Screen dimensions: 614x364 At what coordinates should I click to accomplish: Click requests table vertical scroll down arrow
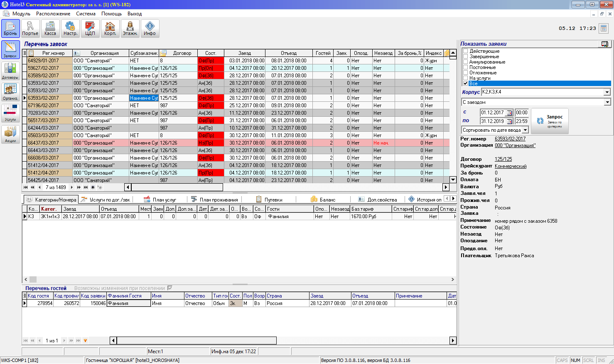click(453, 180)
